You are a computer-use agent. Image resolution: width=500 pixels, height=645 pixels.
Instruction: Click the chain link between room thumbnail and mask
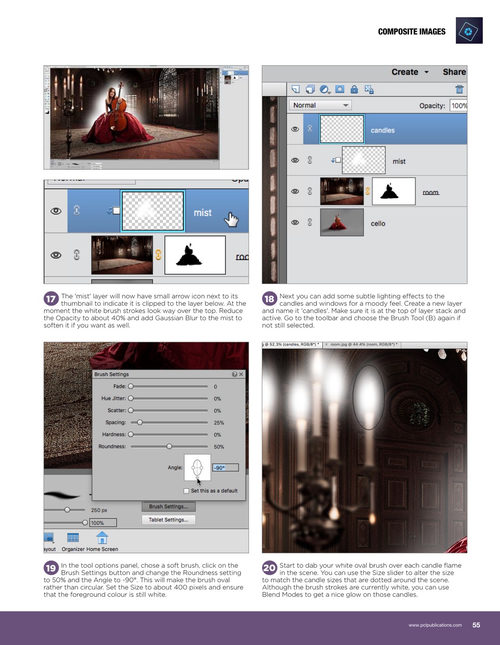click(x=158, y=255)
